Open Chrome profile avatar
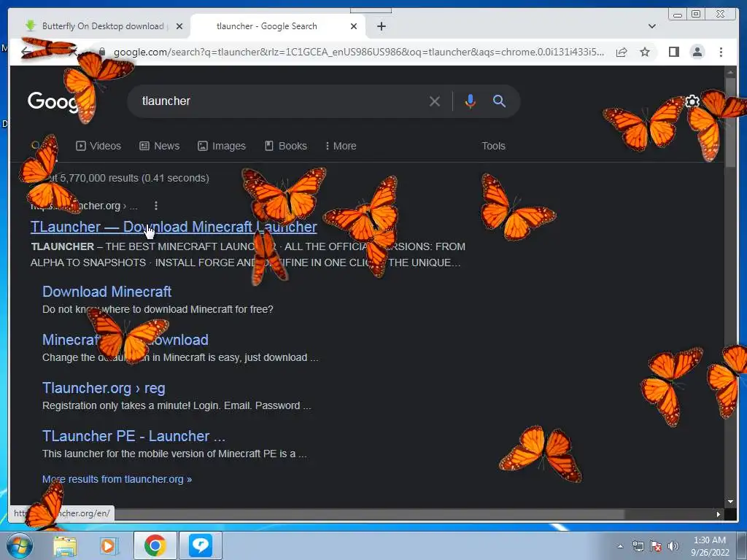The width and height of the screenshot is (747, 560). pos(697,52)
